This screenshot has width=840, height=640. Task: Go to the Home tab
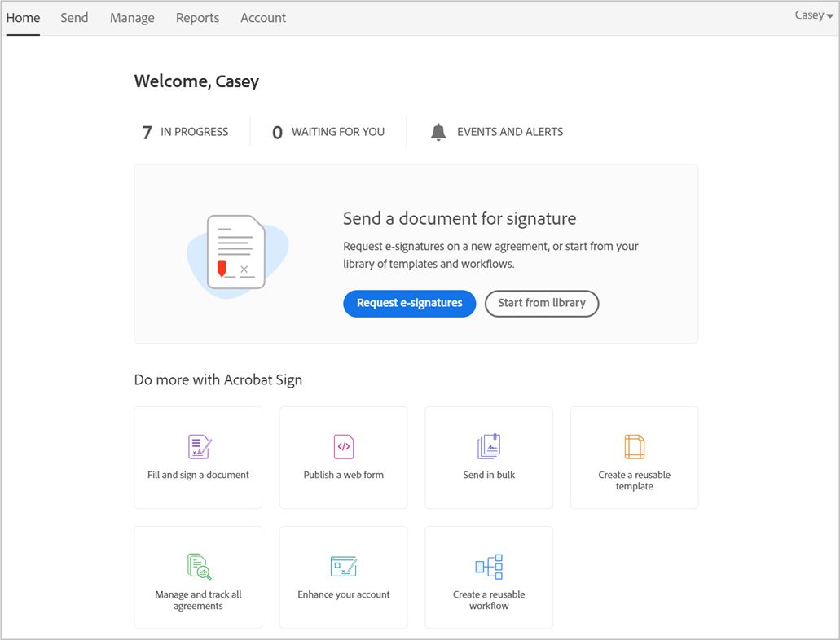coord(23,18)
